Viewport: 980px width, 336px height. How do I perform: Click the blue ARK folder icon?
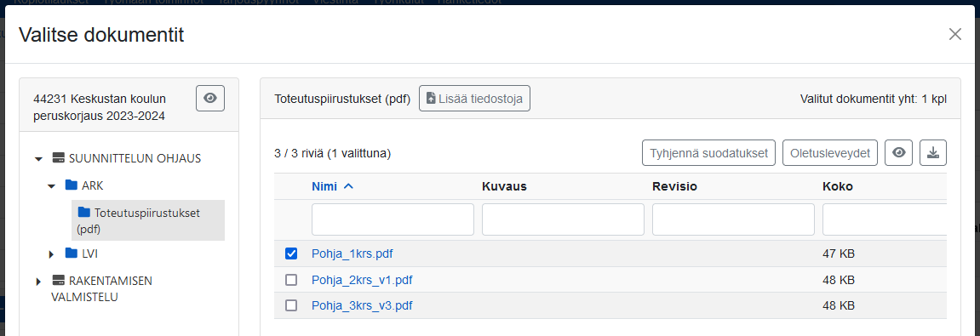point(72,185)
